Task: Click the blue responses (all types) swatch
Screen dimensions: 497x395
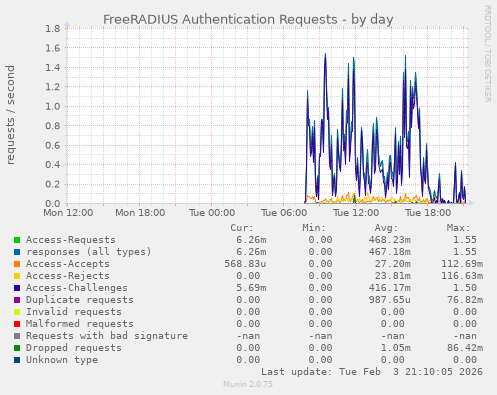Action: (17, 252)
